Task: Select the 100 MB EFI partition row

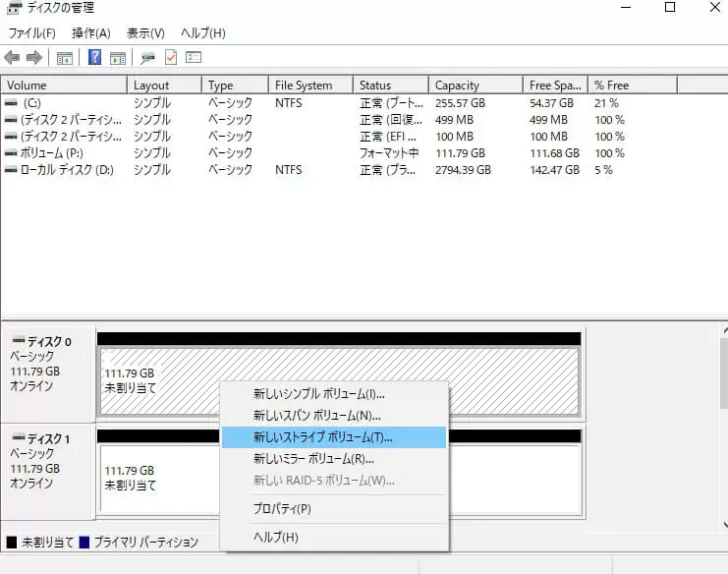Action: (x=339, y=137)
